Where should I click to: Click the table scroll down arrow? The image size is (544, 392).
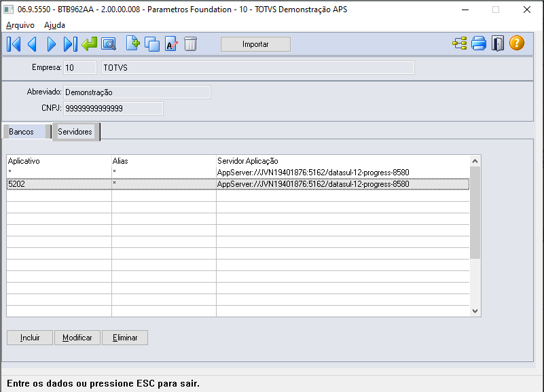pyautogui.click(x=475, y=311)
